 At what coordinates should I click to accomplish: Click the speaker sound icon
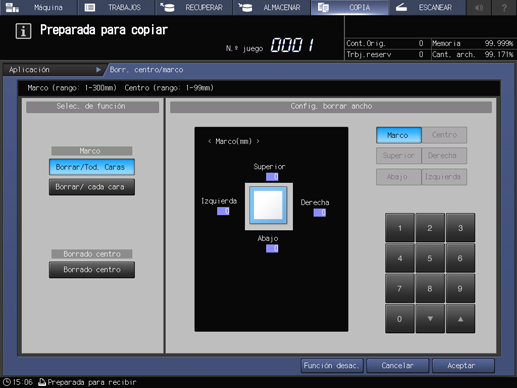tap(479, 7)
